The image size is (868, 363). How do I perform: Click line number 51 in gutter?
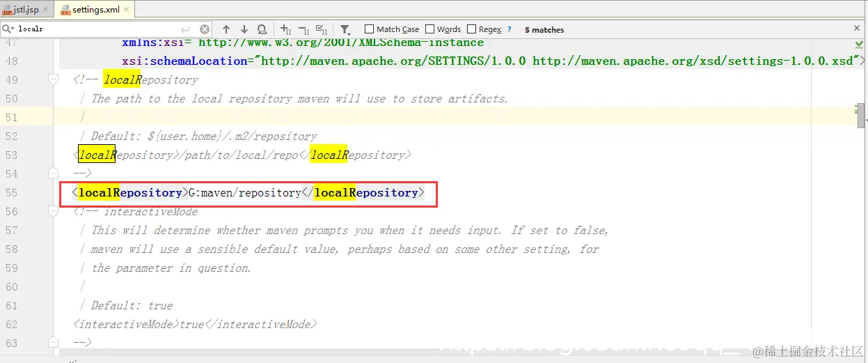point(10,118)
